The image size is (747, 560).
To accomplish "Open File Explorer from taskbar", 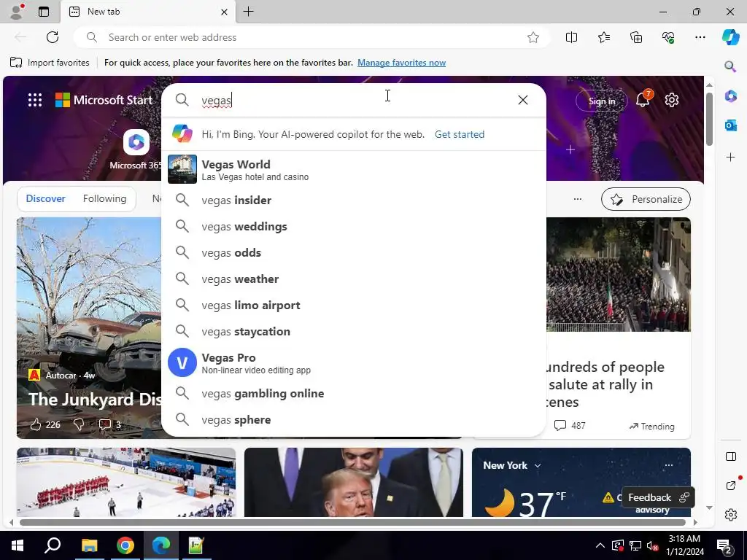I will coord(89,545).
